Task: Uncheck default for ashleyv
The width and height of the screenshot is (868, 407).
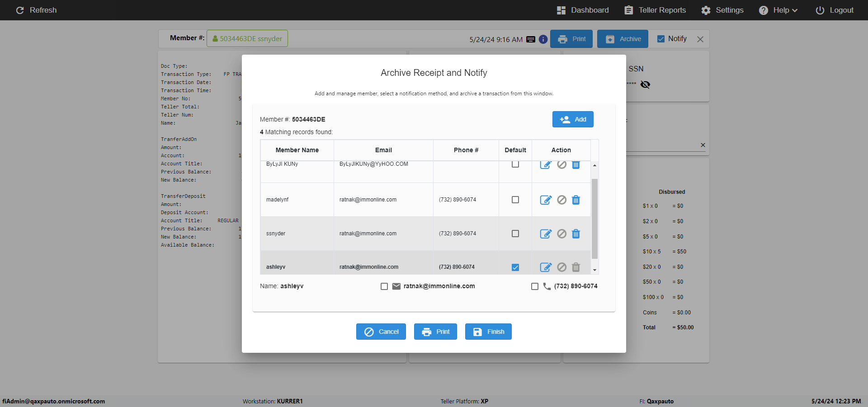Action: pos(515,267)
